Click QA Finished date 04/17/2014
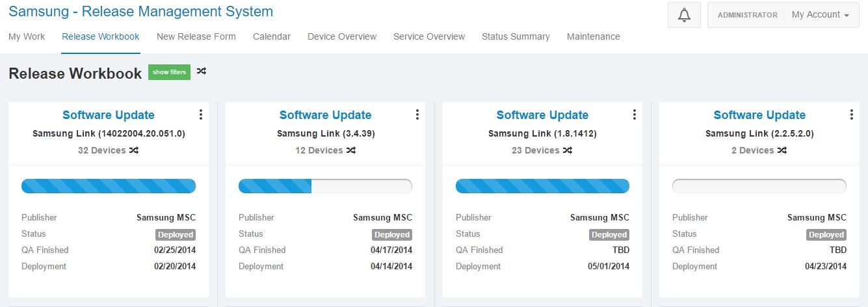Screen dimensions: 868x307 click(x=391, y=250)
